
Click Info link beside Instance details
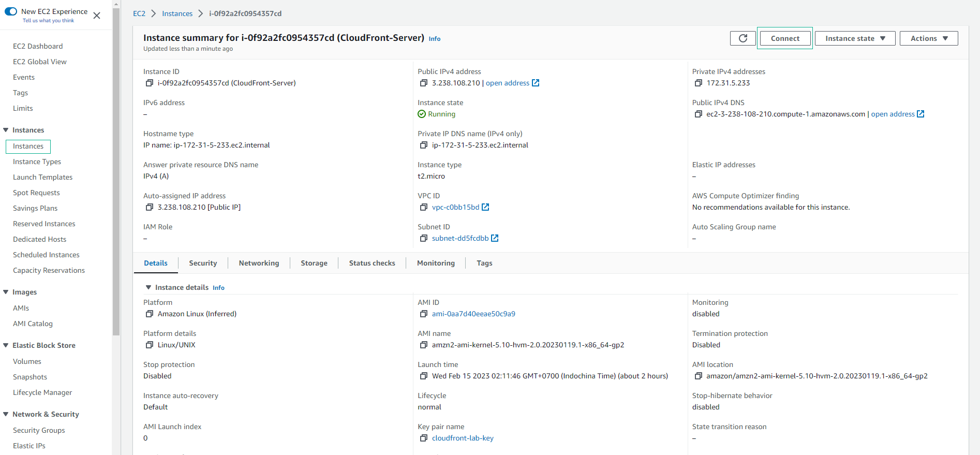[218, 288]
